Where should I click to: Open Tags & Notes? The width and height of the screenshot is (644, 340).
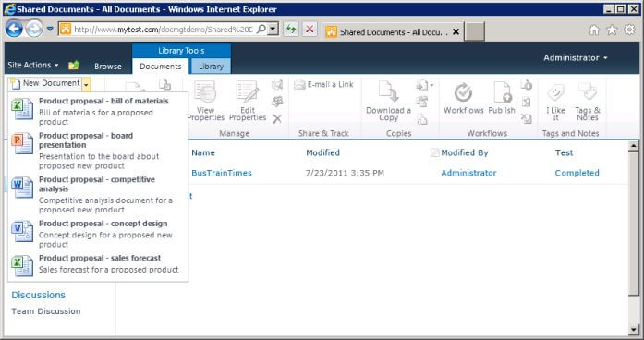pos(588,101)
